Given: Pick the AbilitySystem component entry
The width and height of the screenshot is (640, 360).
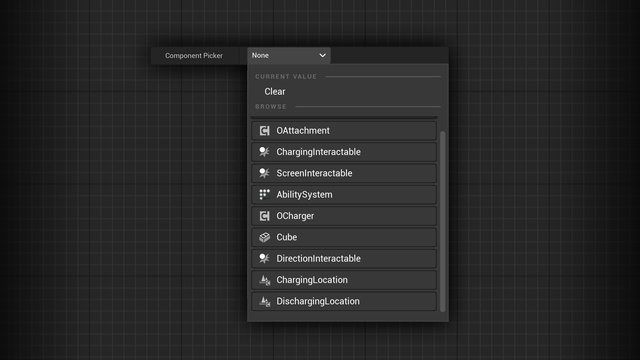Looking at the screenshot, I should [344, 194].
